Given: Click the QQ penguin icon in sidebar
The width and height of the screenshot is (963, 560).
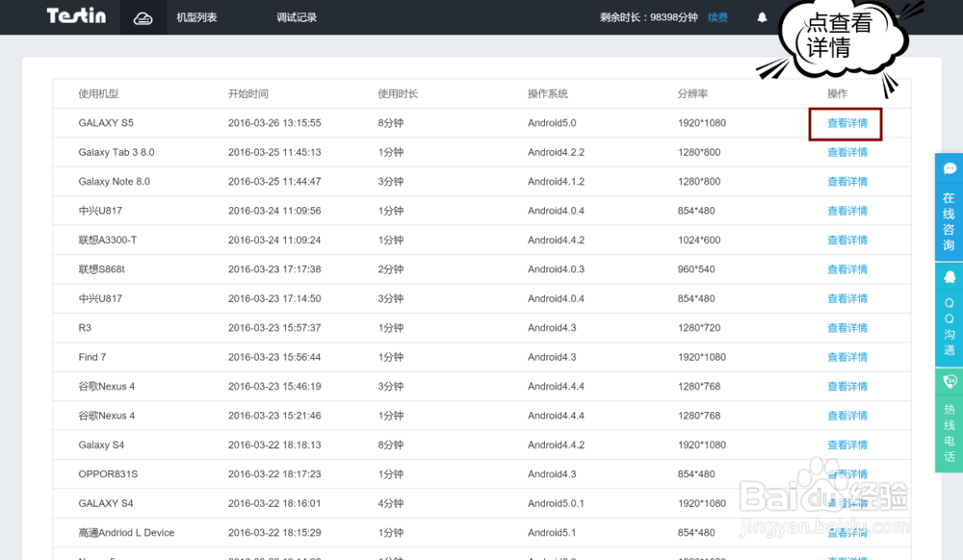Looking at the screenshot, I should point(950,276).
